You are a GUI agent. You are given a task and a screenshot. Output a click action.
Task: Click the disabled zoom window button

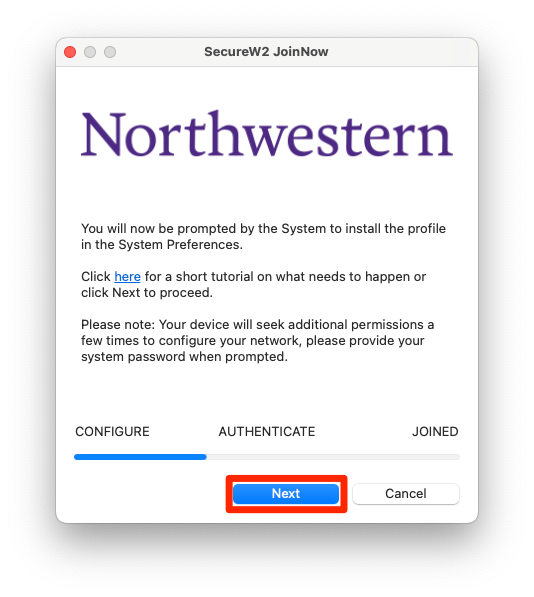coord(110,52)
